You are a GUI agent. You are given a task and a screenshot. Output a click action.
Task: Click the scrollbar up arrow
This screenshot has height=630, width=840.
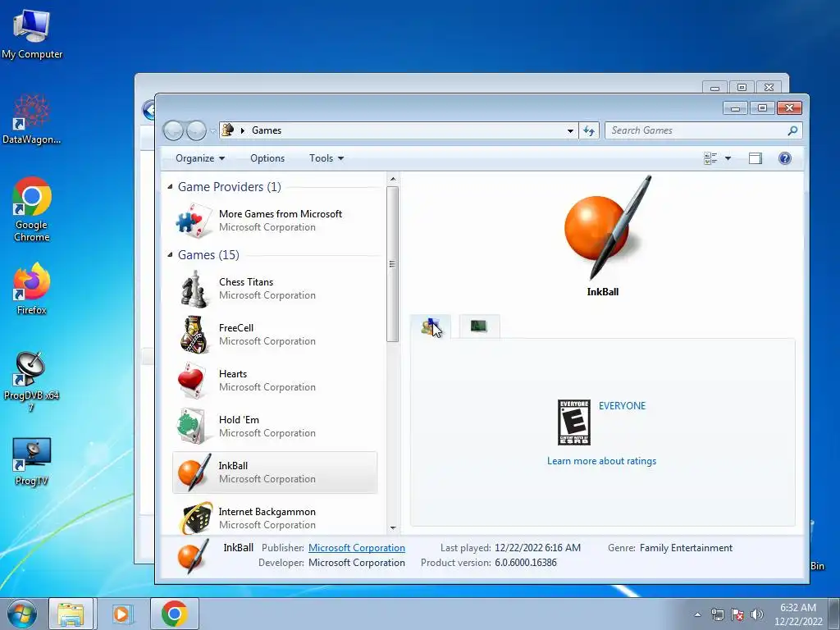393,179
